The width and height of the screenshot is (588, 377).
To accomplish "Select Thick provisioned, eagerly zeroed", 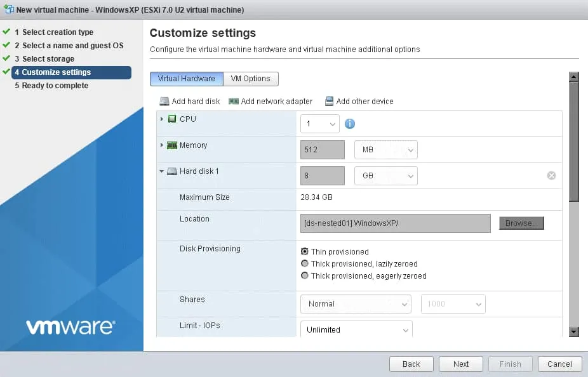I will click(x=305, y=276).
